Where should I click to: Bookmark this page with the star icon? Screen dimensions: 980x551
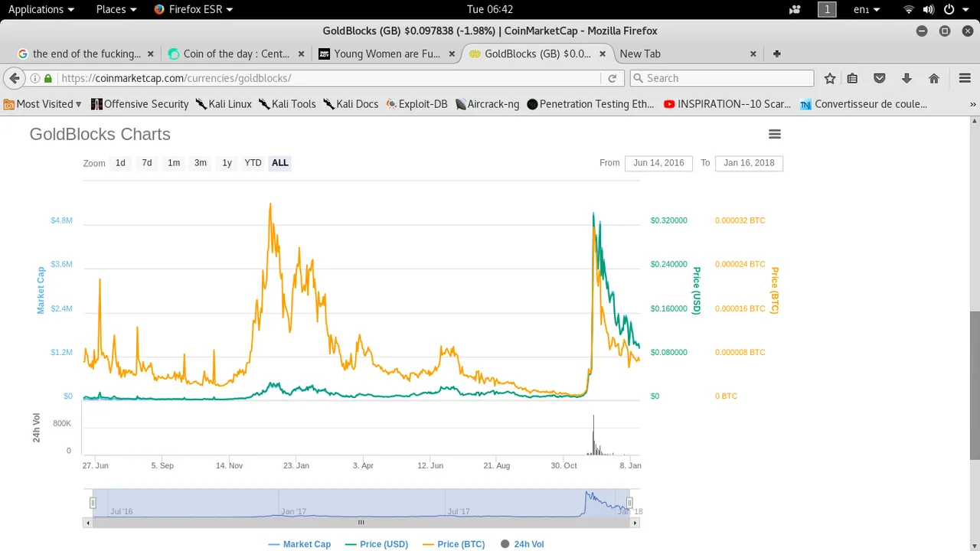tap(830, 78)
